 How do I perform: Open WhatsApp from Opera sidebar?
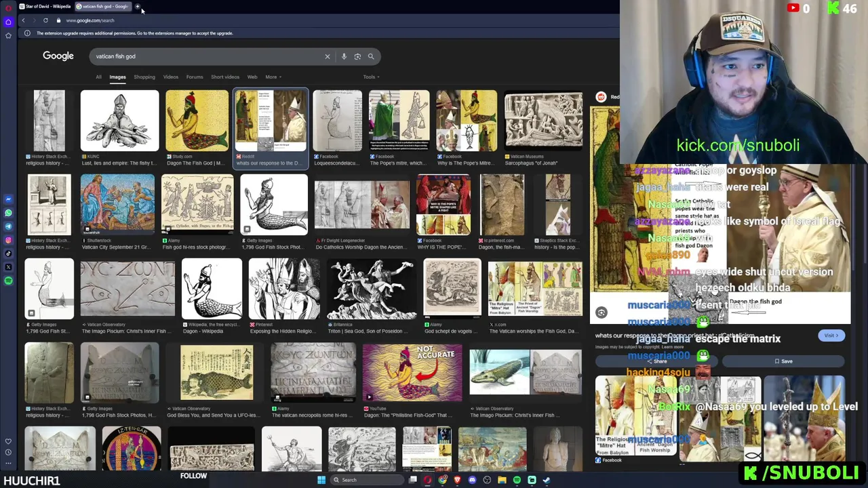tap(8, 213)
